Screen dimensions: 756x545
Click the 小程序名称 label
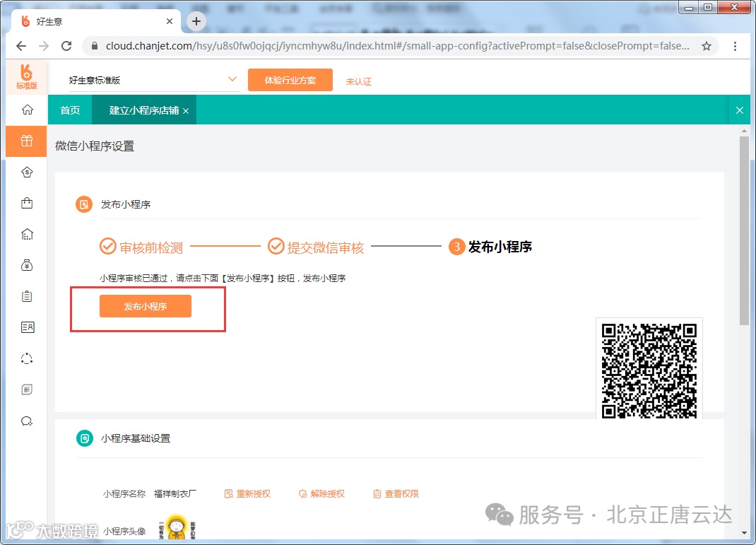pyautogui.click(x=124, y=494)
